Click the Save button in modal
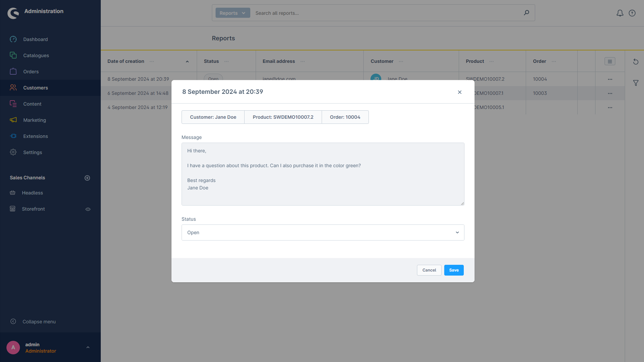This screenshot has height=362, width=644. pyautogui.click(x=454, y=270)
